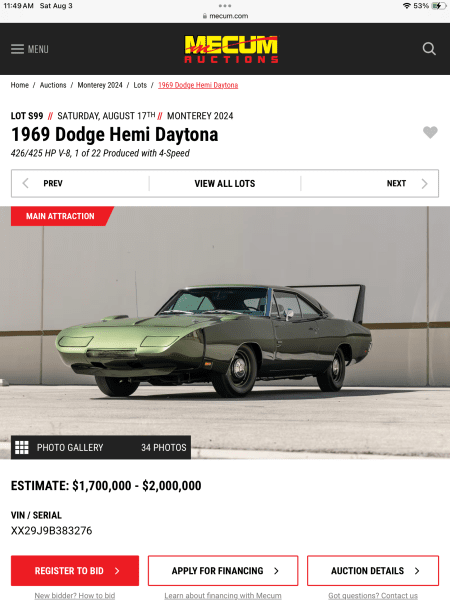Viewport: 450px width, 600px height.
Task: Click the Auctions breadcrumb link
Action: (x=53, y=85)
